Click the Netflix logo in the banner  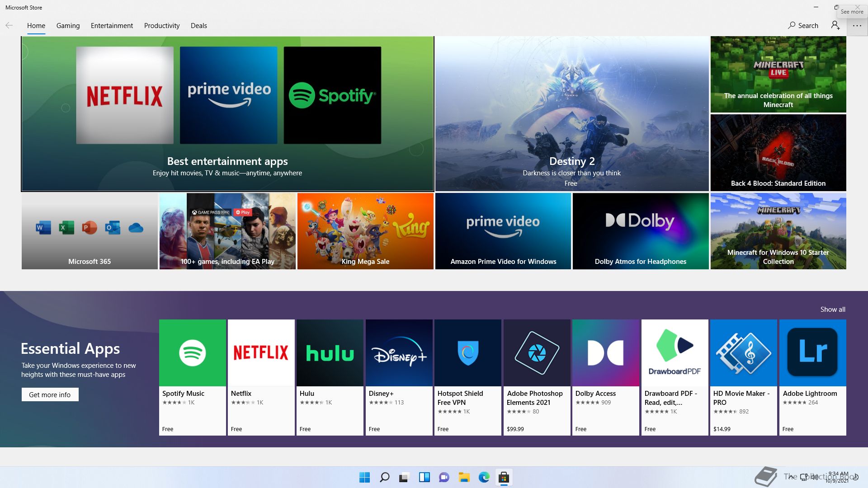pos(125,95)
